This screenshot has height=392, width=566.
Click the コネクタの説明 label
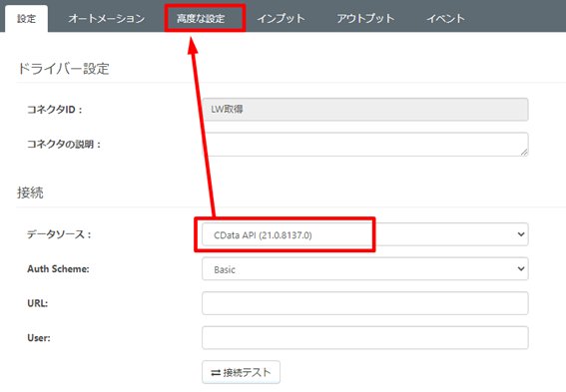coord(64,145)
